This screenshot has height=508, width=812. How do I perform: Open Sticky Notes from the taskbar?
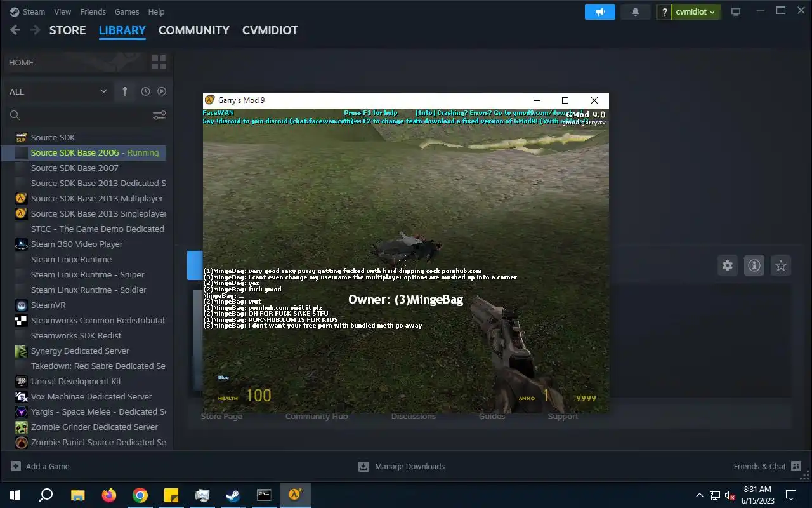point(171,495)
